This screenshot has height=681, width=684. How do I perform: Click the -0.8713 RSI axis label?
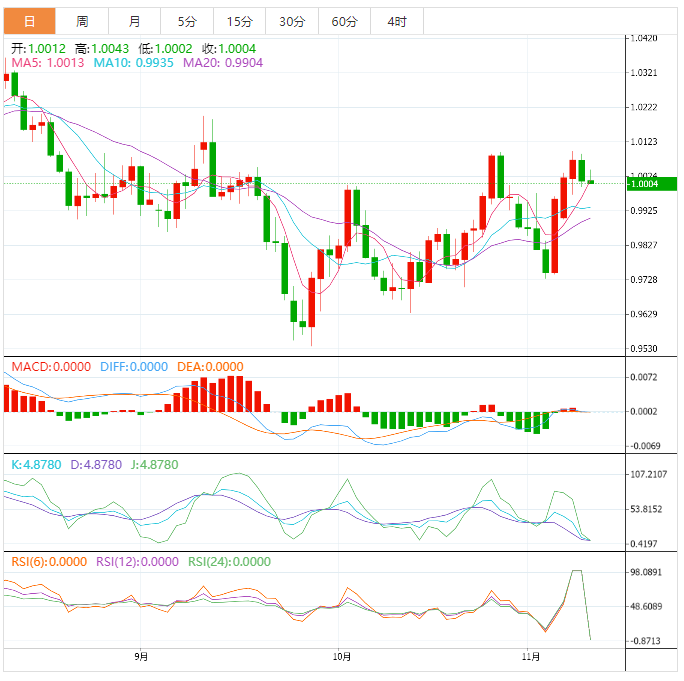(x=645, y=641)
